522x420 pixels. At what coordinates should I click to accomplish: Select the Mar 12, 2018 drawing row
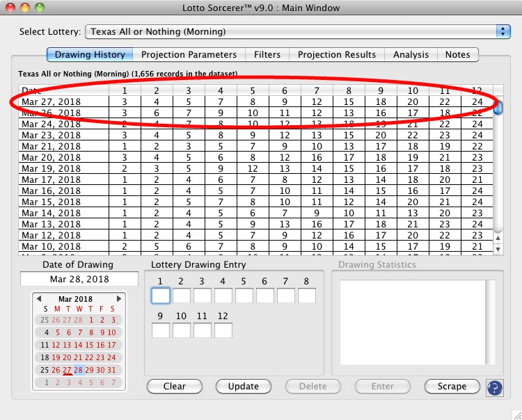click(x=255, y=235)
